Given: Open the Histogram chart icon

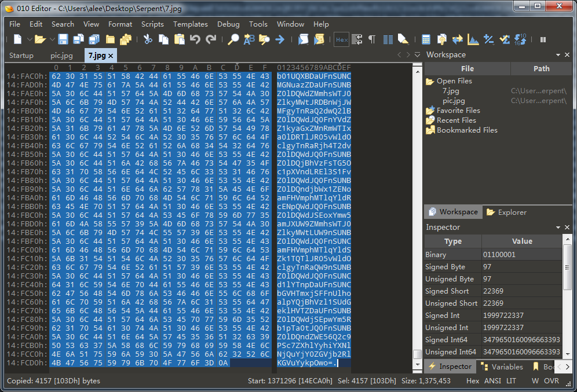Looking at the screenshot, I should (473, 39).
